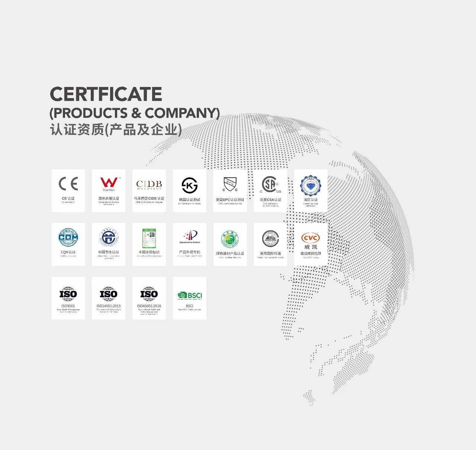Click the "北美CSA认证" caption
This screenshot has height=450, width=476.
pos(270,200)
